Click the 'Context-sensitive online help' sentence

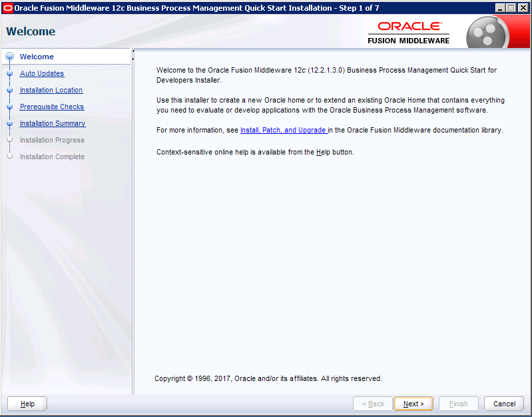tap(255, 152)
